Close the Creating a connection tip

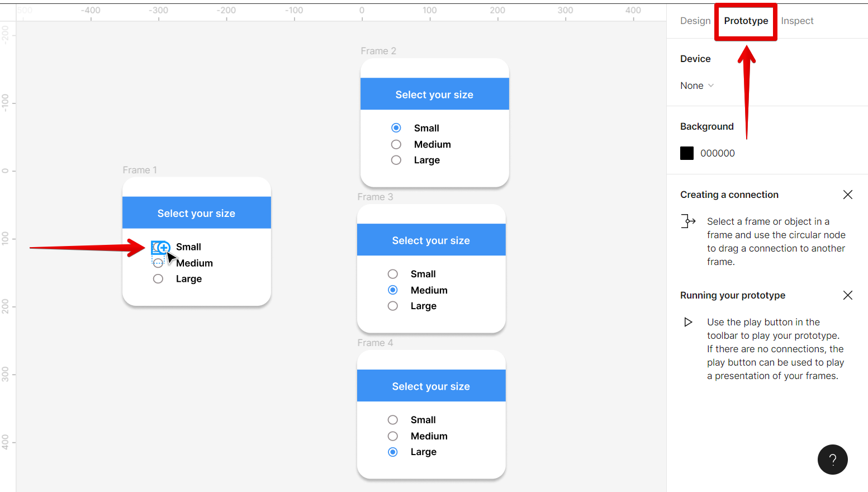[847, 195]
